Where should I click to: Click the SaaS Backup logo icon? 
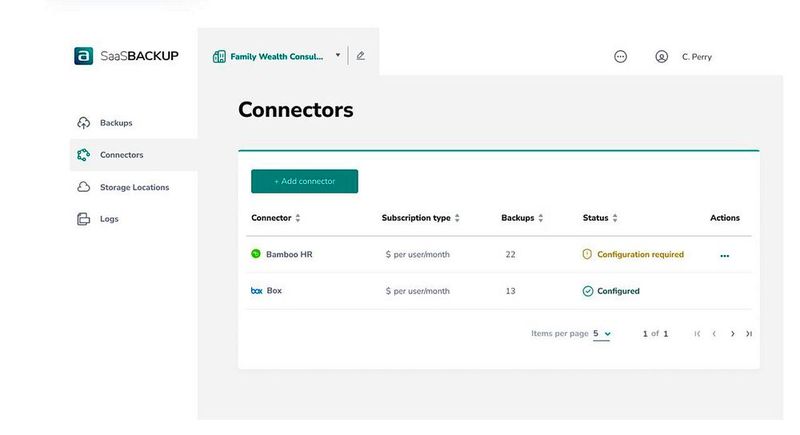(84, 56)
